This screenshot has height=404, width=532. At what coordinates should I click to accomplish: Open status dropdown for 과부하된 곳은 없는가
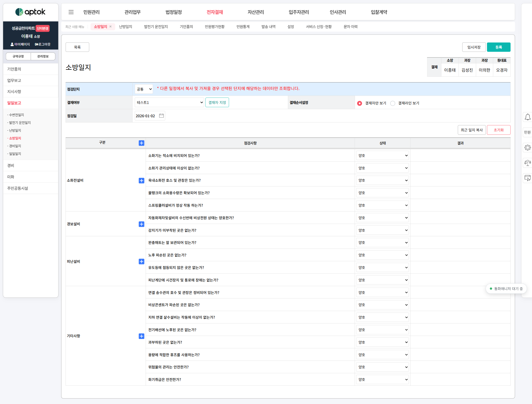pos(382,342)
